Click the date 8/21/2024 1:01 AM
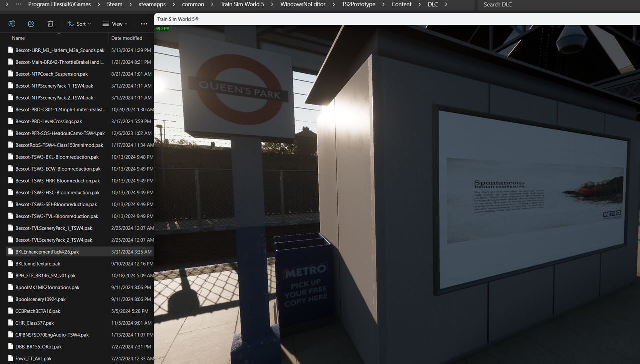 click(131, 74)
